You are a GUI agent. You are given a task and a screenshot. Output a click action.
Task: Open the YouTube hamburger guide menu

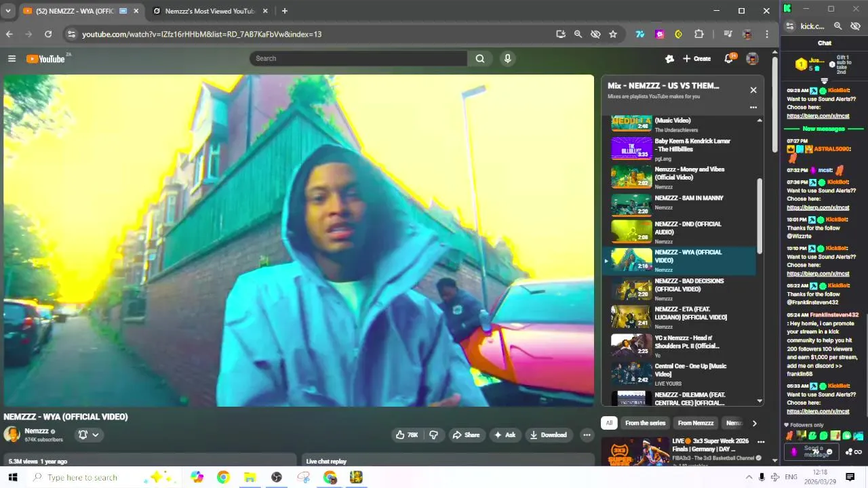tap(12, 59)
